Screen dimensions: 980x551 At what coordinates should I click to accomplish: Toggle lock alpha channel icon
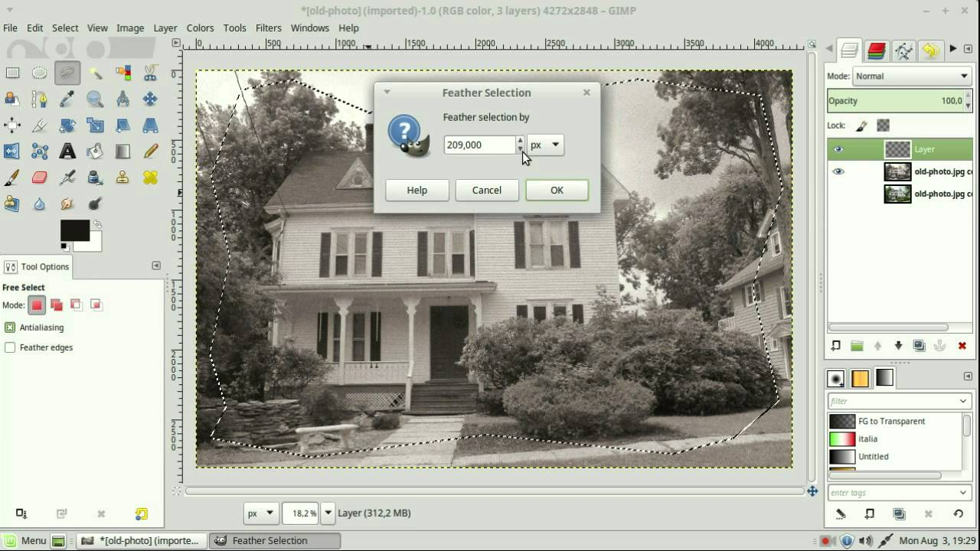tap(883, 126)
